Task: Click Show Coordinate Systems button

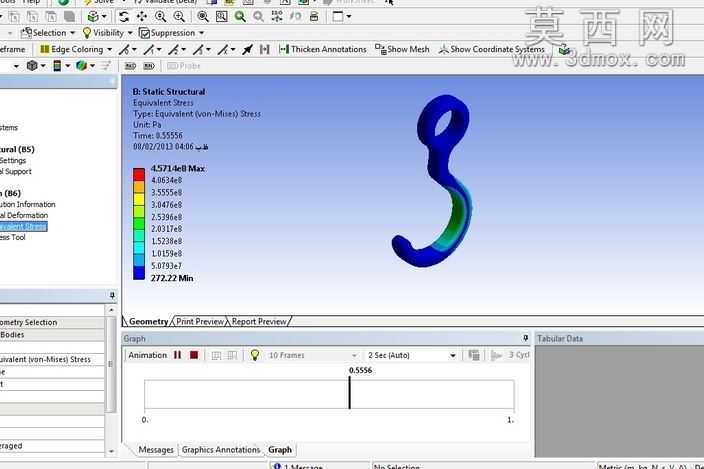Action: (492, 49)
